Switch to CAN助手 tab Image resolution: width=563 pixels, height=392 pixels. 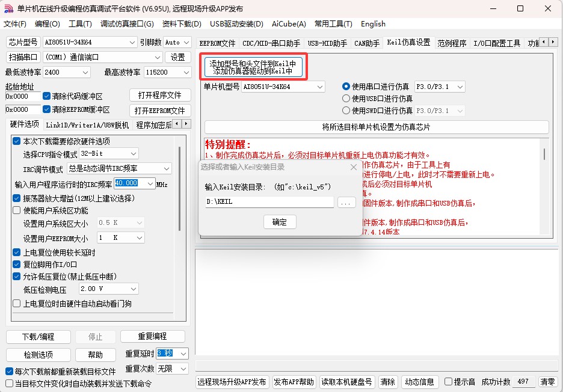pyautogui.click(x=366, y=43)
